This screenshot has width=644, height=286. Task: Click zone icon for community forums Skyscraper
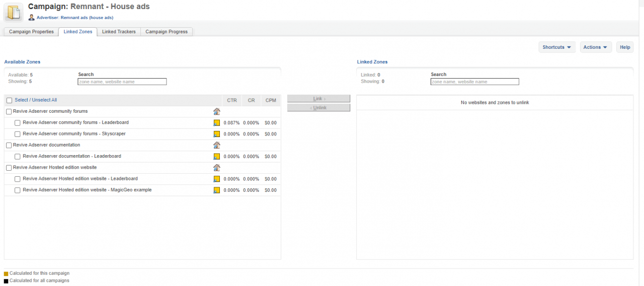click(217, 134)
